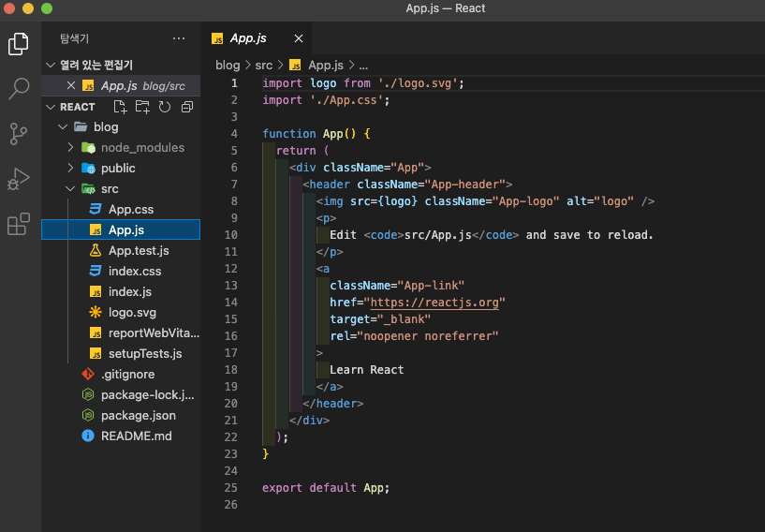Click "import './App.css';" line
Viewport: 765px width, 532px height.
click(326, 100)
